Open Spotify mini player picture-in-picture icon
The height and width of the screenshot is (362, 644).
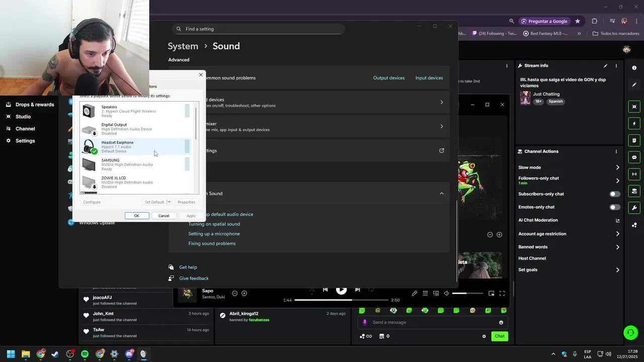click(x=491, y=293)
